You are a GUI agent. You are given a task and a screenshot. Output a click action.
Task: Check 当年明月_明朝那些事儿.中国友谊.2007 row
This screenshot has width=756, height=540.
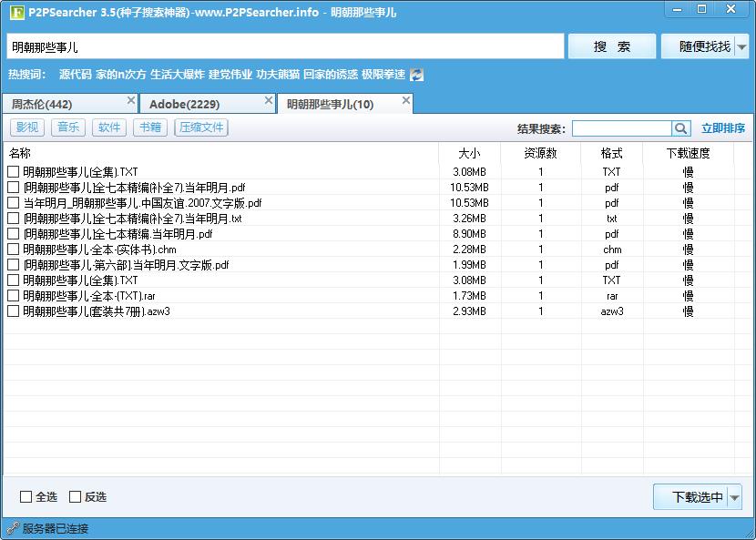pos(14,202)
